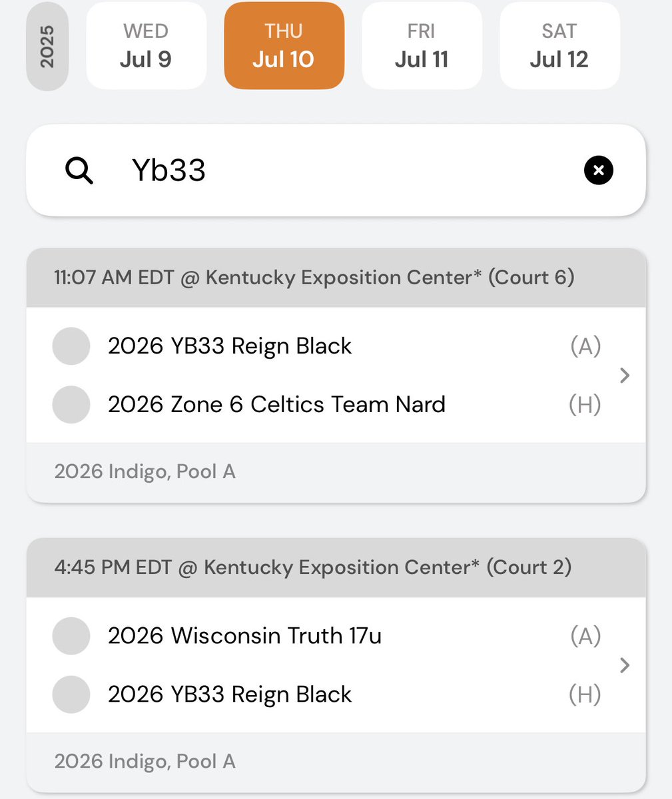Open the 2025 year selector
The width and height of the screenshot is (672, 799).
pyautogui.click(x=47, y=47)
